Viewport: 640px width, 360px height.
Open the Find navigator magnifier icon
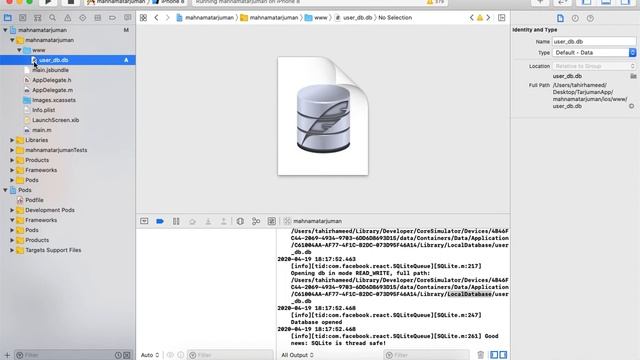(53, 18)
